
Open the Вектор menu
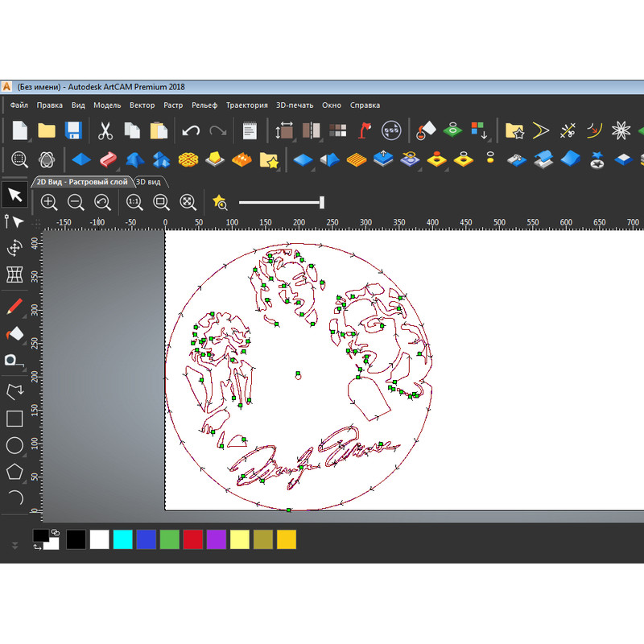point(142,105)
